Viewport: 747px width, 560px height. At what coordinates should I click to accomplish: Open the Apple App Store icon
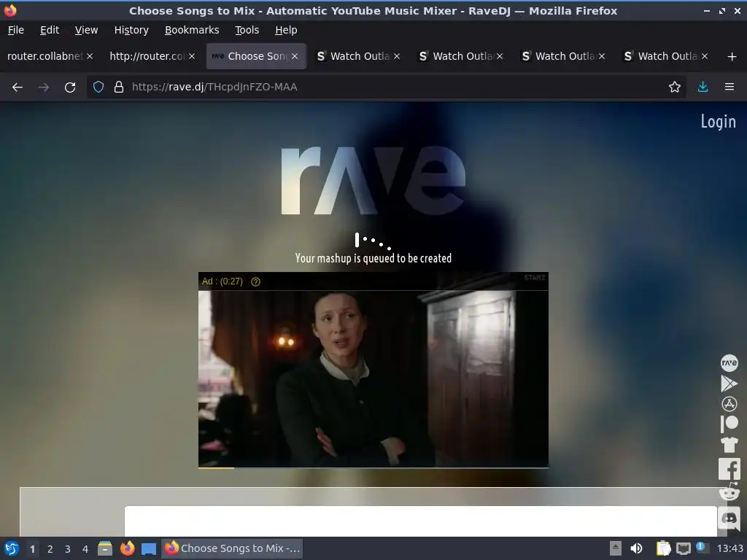click(x=729, y=404)
